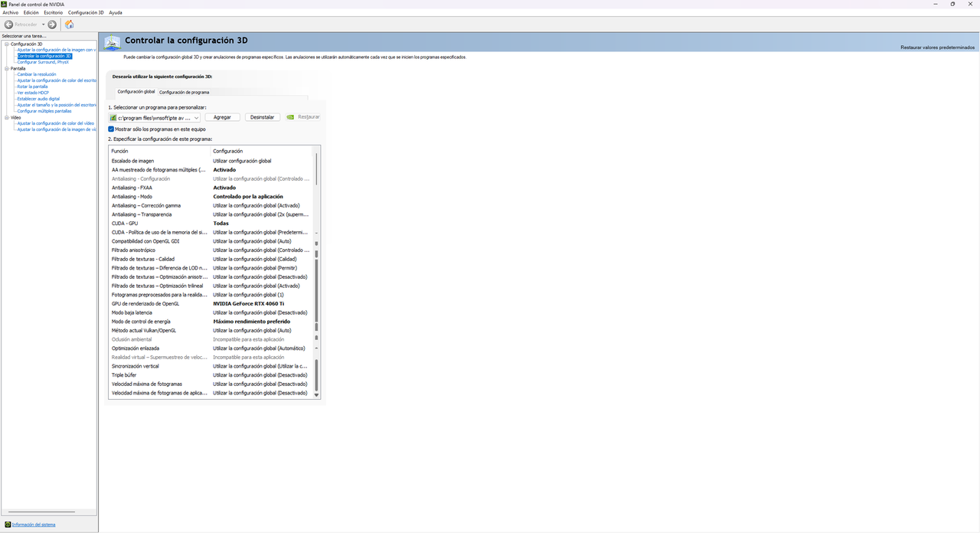Screen dimensions: 980x533
Task: Click the system information icon at bottom left
Action: [8, 525]
